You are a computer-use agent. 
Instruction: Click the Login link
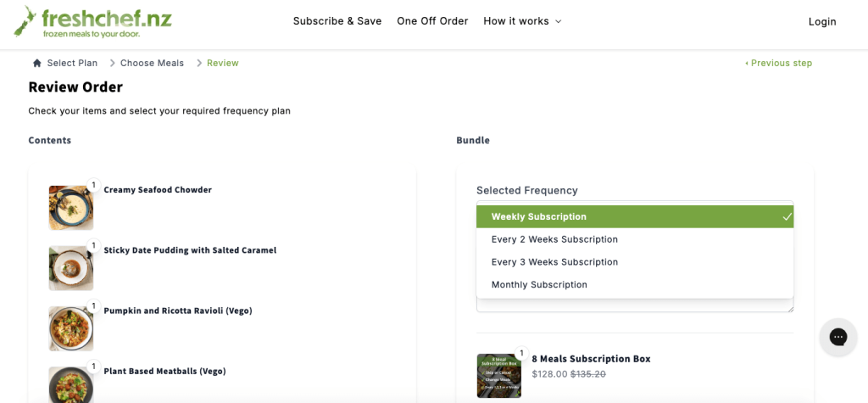tap(822, 21)
